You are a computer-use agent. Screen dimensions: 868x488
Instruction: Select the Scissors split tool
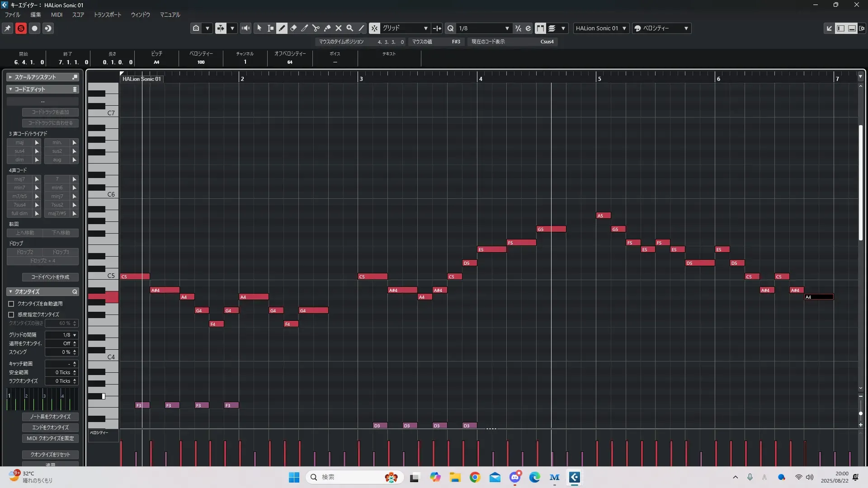coord(316,28)
